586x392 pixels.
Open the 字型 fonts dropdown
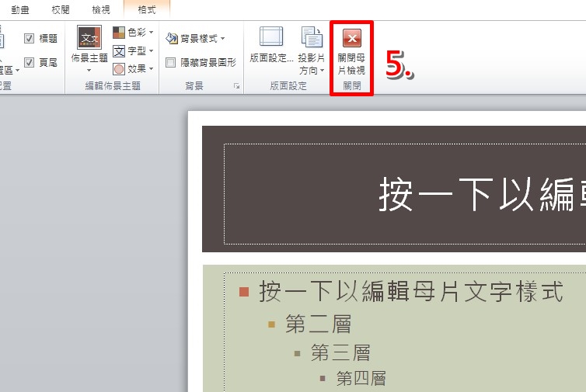pyautogui.click(x=134, y=50)
